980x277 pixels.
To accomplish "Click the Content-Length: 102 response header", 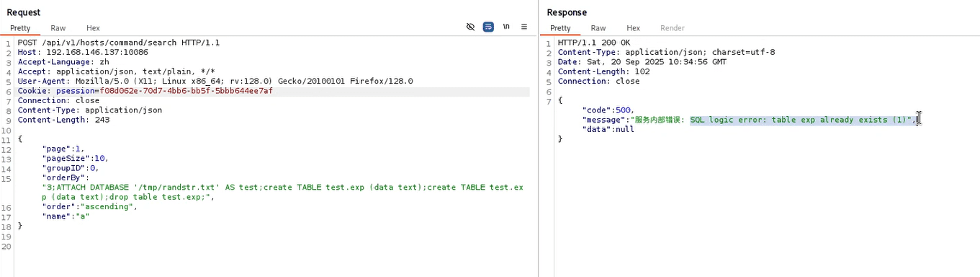I will click(603, 71).
